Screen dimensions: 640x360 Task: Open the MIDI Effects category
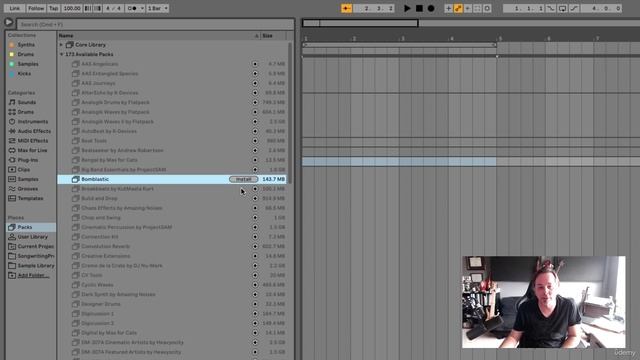point(33,140)
